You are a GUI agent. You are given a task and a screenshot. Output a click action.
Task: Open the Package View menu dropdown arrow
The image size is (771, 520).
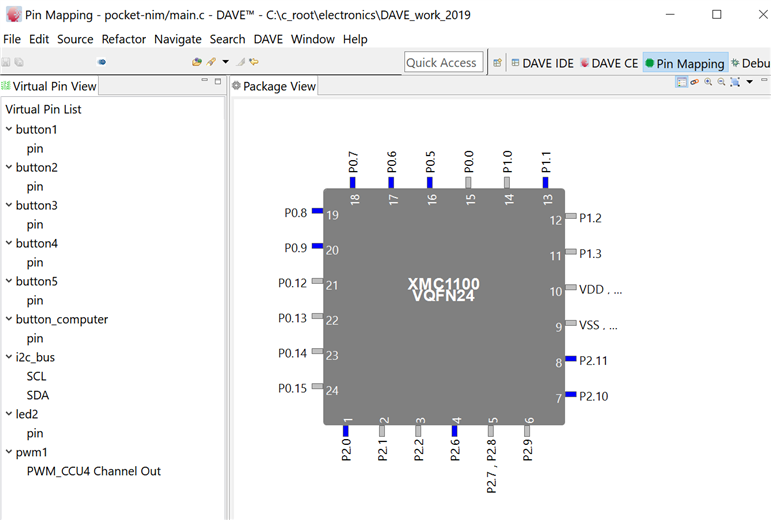point(750,82)
